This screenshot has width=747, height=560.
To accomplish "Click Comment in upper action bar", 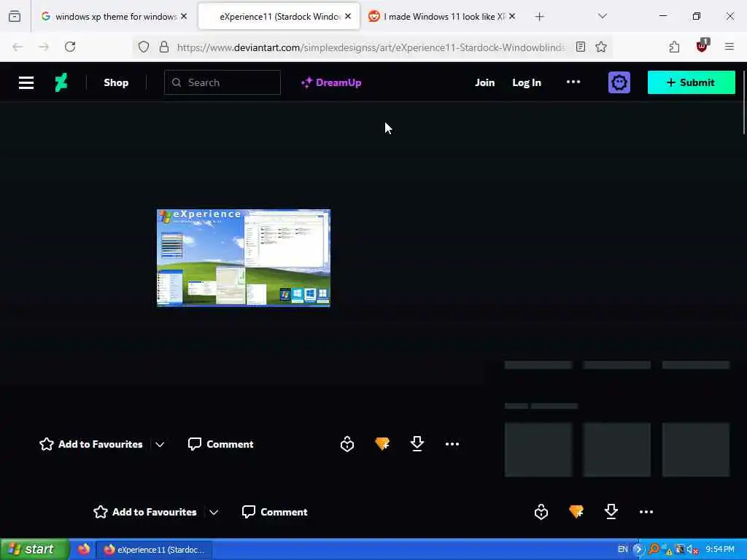I will 220,444.
